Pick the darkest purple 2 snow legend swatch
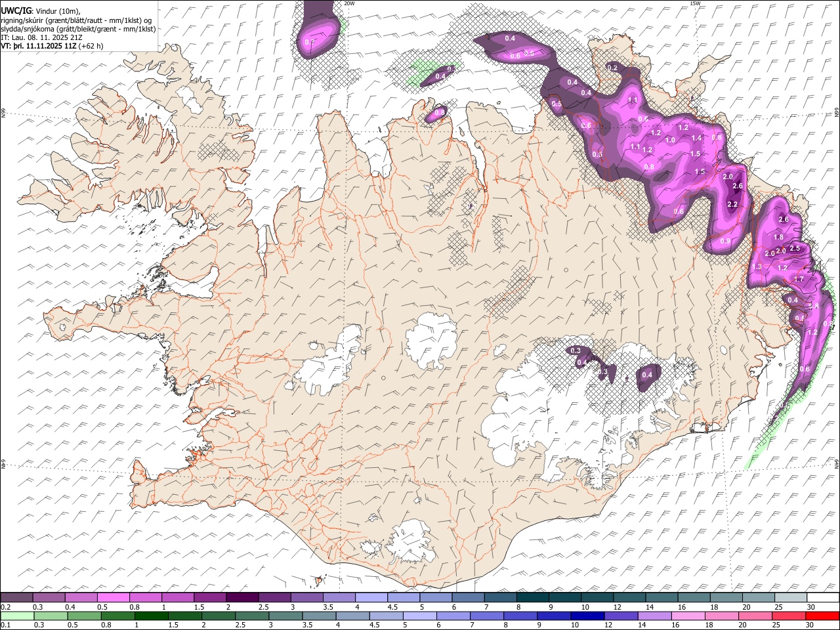Viewport: 840px width, 630px height. [x=242, y=597]
